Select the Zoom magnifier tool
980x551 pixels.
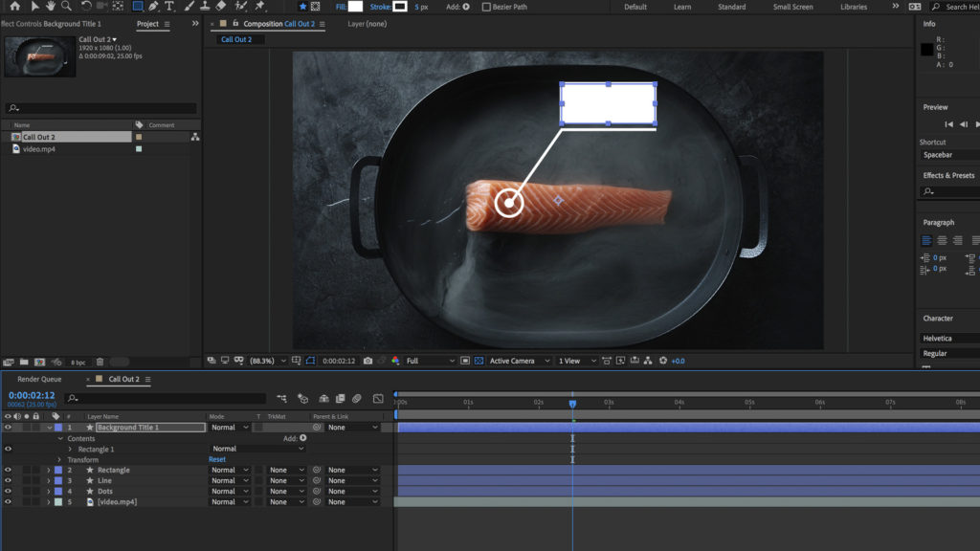click(67, 6)
